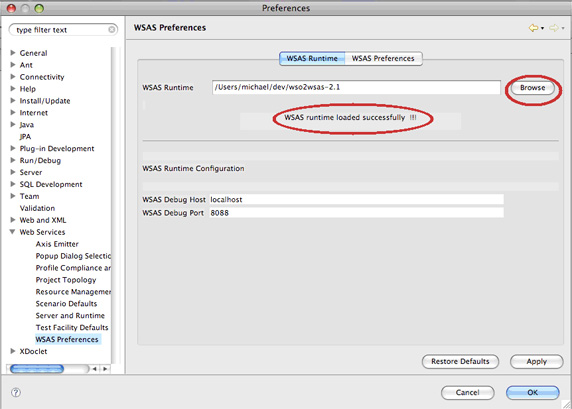Expand the SQL Development node
The image size is (572, 409).
click(x=13, y=184)
